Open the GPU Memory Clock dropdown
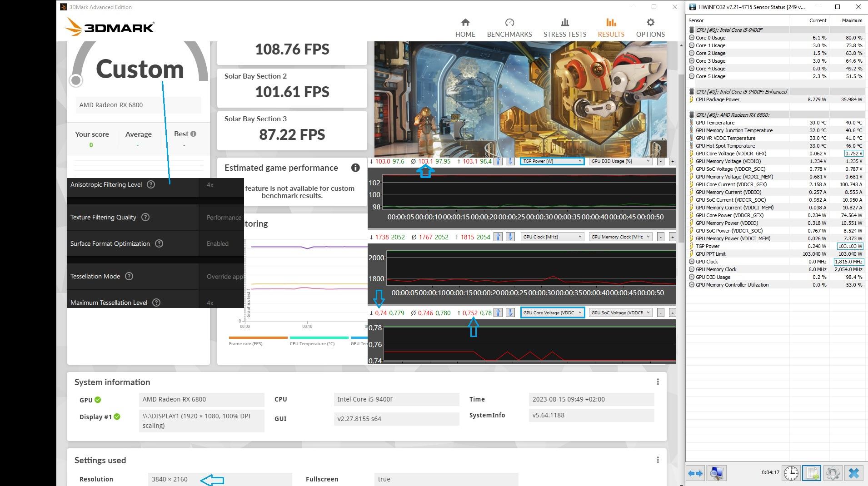868x486 pixels. [621, 237]
